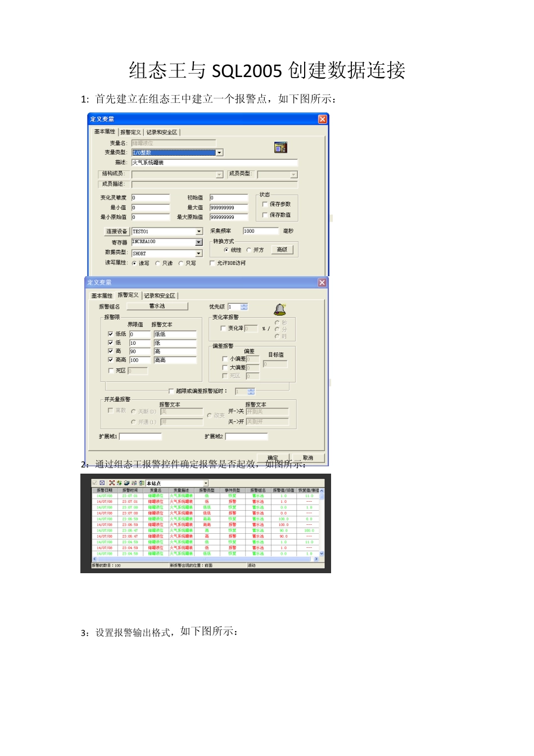The width and height of the screenshot is (534, 756).
Task: Click the 描述 field containing 火气系统罐装
Action: 215,163
